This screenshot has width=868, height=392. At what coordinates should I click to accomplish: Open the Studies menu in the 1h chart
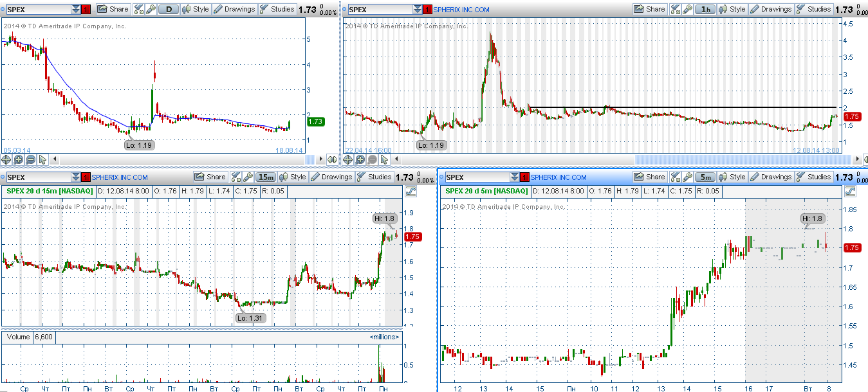[814, 10]
